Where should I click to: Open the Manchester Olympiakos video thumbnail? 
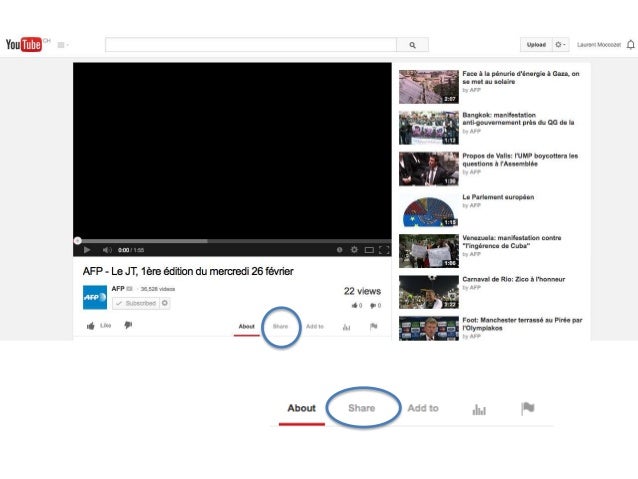coord(428,328)
